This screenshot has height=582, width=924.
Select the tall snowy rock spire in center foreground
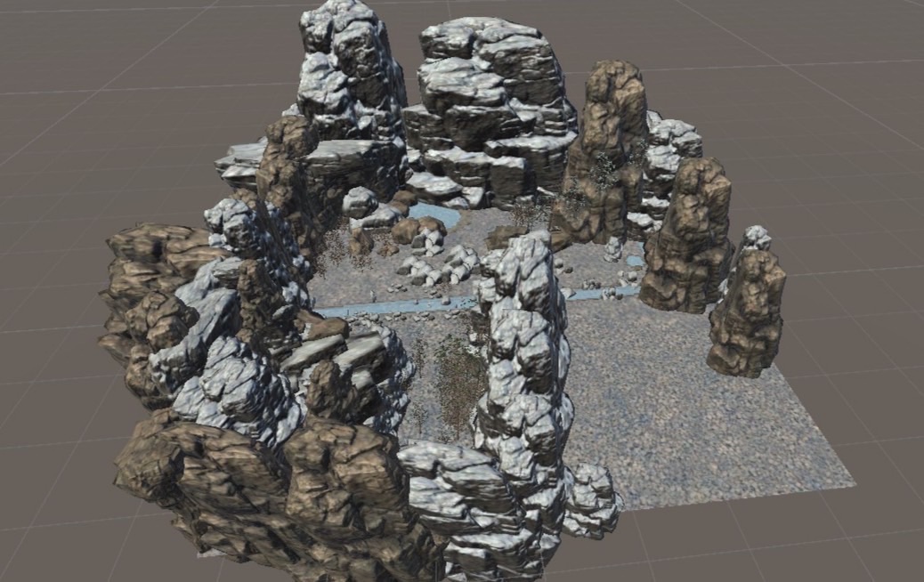525,356
